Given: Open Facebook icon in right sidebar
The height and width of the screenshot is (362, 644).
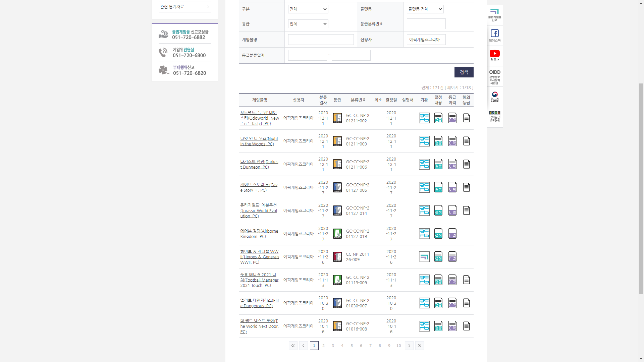Looking at the screenshot, I should (x=494, y=35).
